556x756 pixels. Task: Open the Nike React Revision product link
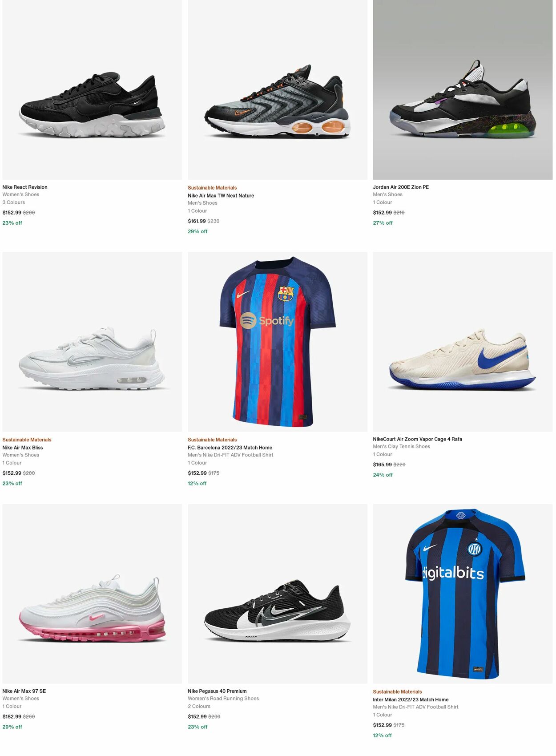tap(25, 187)
